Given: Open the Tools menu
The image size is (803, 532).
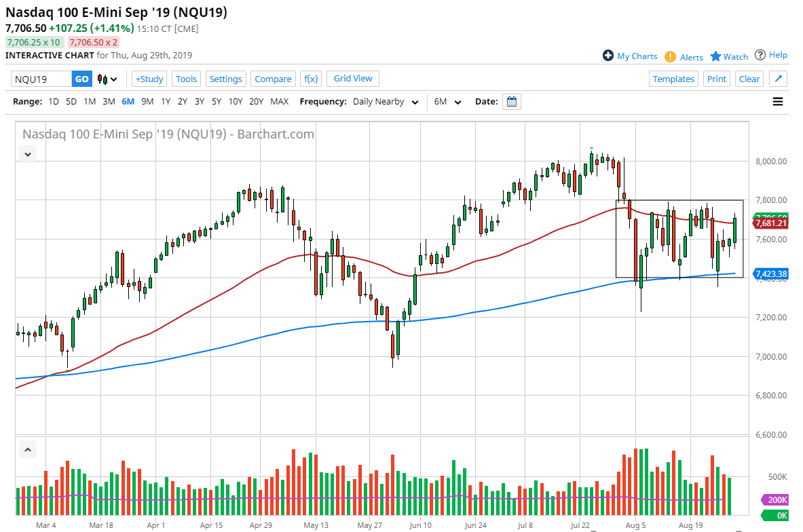Looking at the screenshot, I should pyautogui.click(x=186, y=79).
